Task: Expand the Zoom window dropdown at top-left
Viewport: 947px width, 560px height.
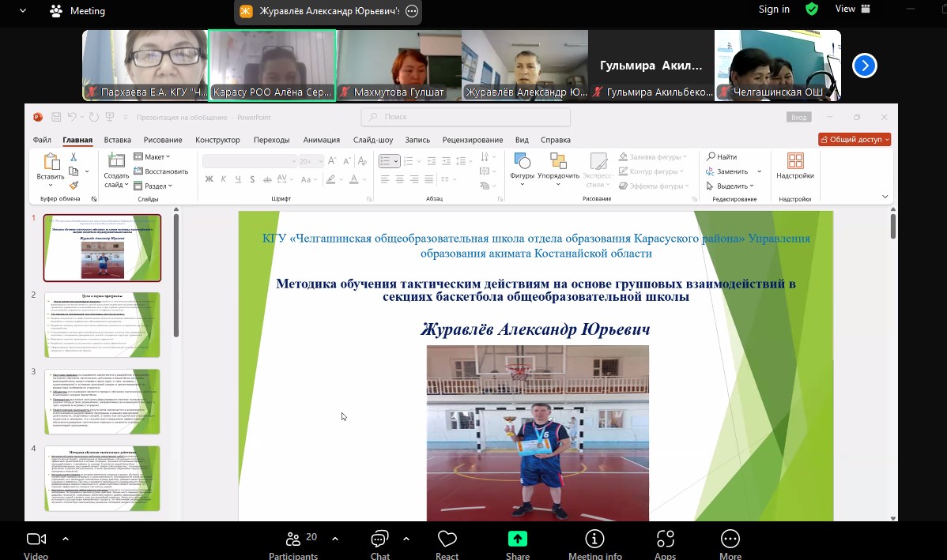Action: (x=22, y=11)
